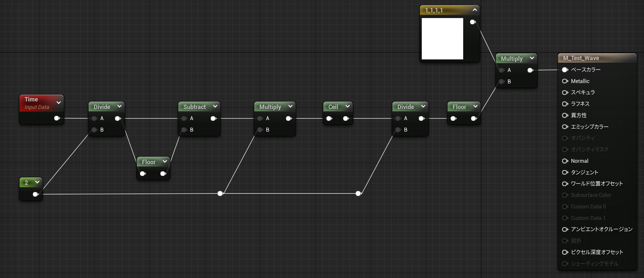Click the ベースカラー input pin
Image resolution: width=644 pixels, height=278 pixels.
[565, 70]
